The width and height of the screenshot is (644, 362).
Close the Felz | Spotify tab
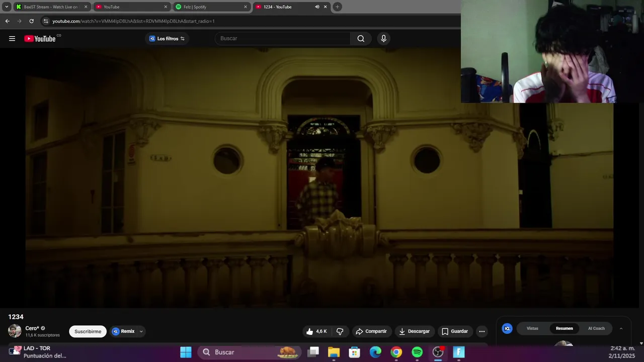[246, 7]
